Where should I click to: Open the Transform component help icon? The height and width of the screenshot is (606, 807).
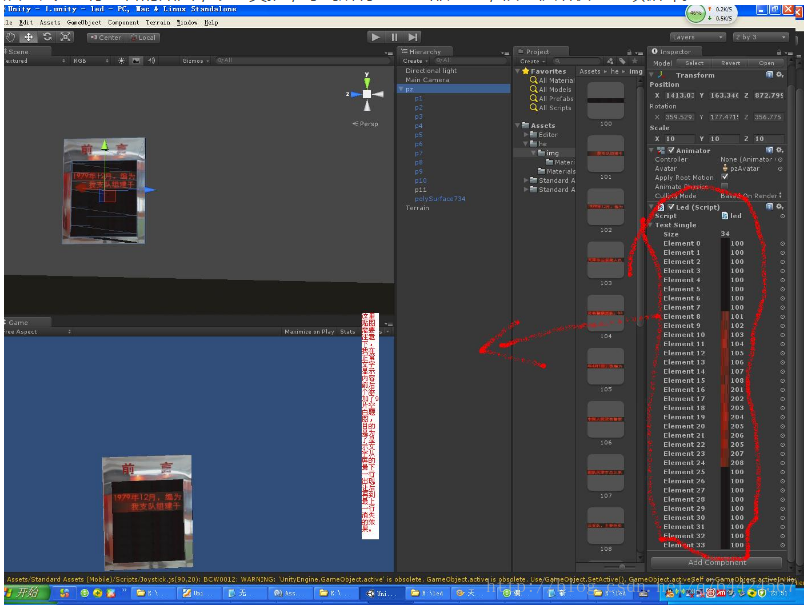tap(769, 75)
